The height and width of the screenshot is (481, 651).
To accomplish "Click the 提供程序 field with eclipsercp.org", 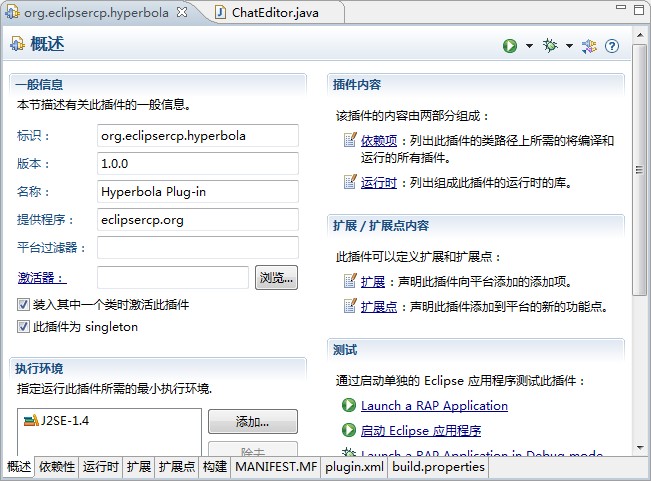I will 198,220.
